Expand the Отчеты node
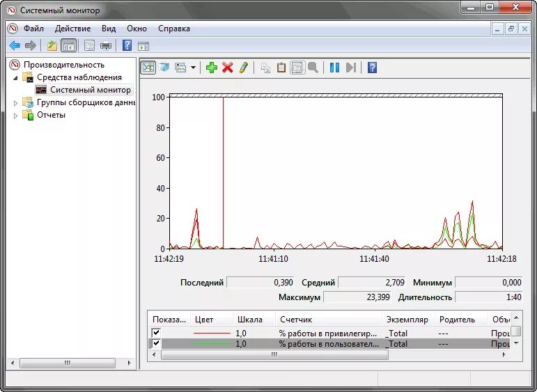The height and width of the screenshot is (392, 537). coord(15,116)
